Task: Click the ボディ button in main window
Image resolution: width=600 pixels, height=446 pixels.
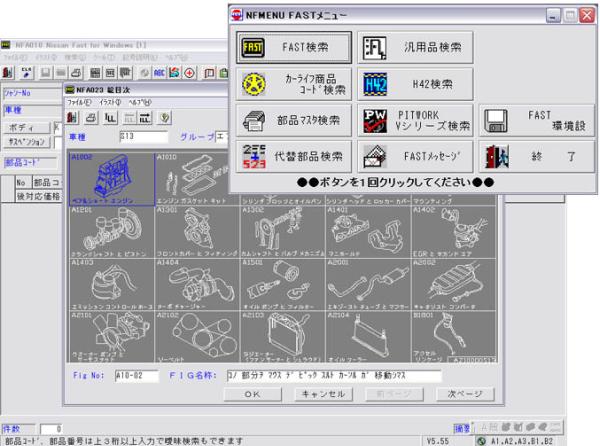Action: (x=27, y=127)
